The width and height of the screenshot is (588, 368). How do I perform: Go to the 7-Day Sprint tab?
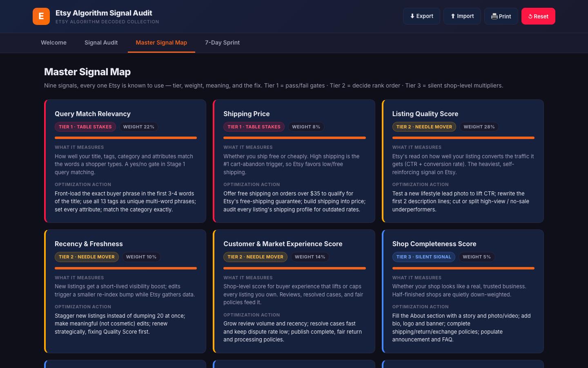click(x=222, y=43)
